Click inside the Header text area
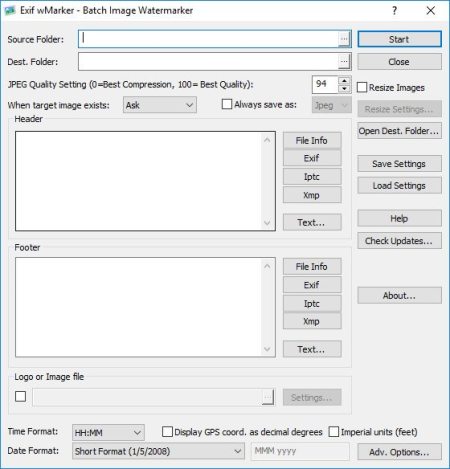Viewport: 450px width, 469px height. coord(138,181)
